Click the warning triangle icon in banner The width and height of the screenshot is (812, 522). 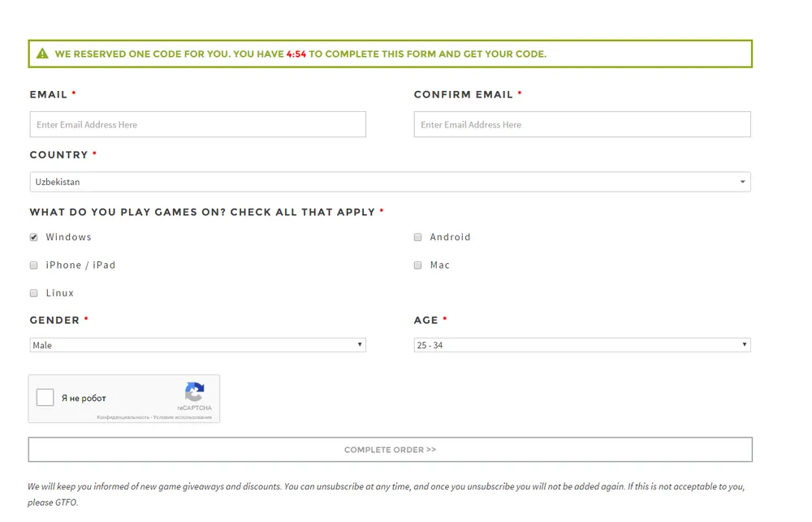click(42, 54)
